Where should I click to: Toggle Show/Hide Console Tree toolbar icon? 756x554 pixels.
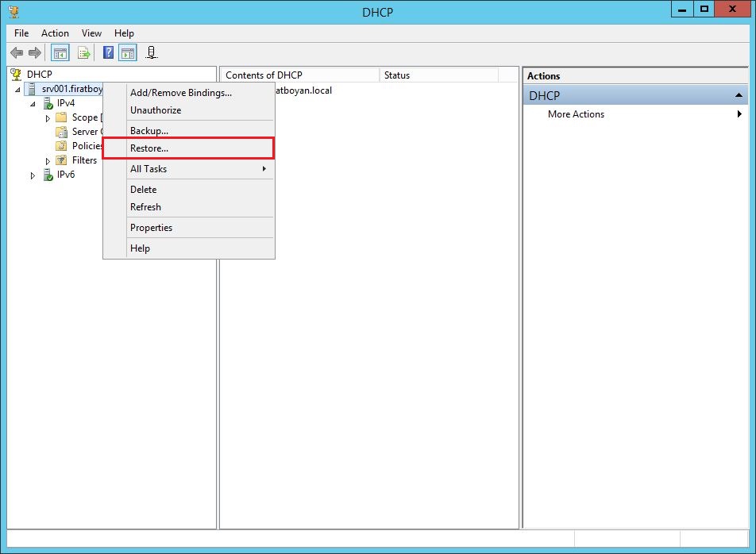click(x=60, y=52)
